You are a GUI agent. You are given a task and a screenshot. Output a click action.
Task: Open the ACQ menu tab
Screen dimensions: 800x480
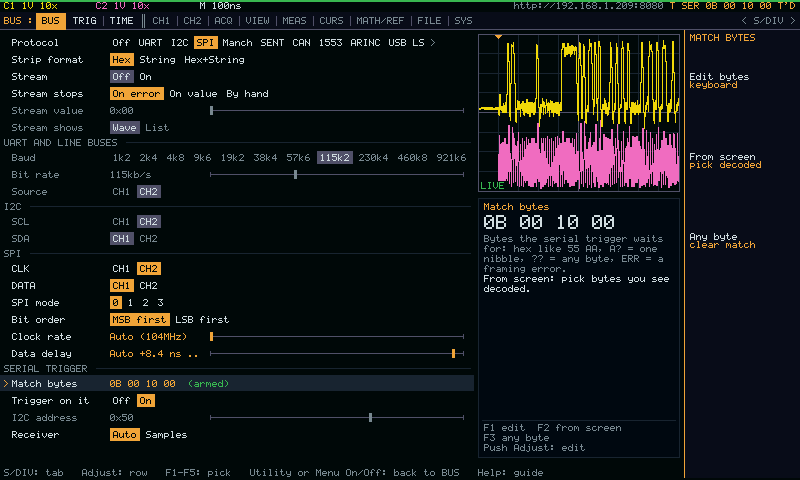tap(223, 21)
